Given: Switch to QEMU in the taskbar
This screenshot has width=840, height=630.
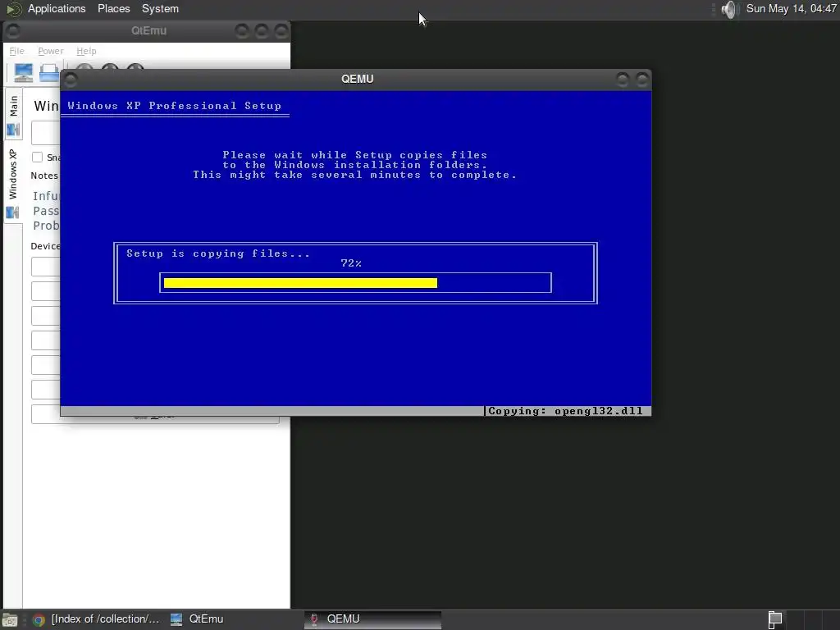Looking at the screenshot, I should [373, 619].
